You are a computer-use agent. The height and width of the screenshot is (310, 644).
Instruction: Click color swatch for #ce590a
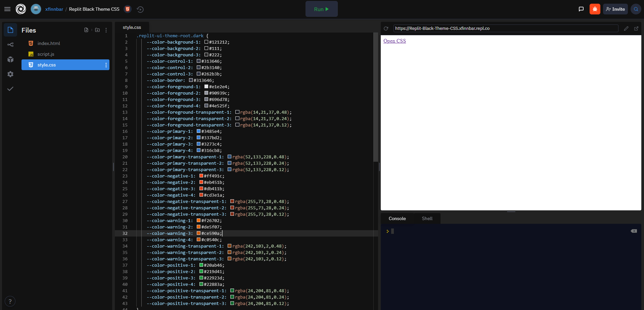199,233
